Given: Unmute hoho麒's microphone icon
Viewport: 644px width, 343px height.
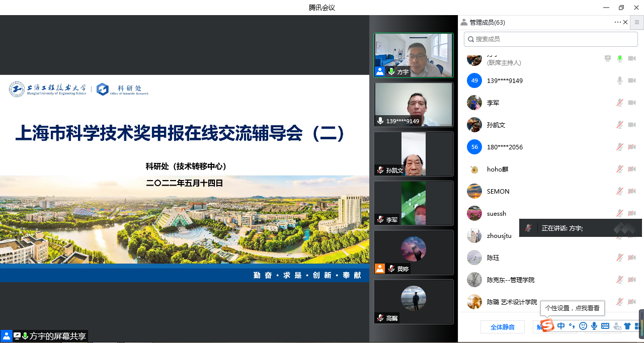Looking at the screenshot, I should pyautogui.click(x=620, y=169).
